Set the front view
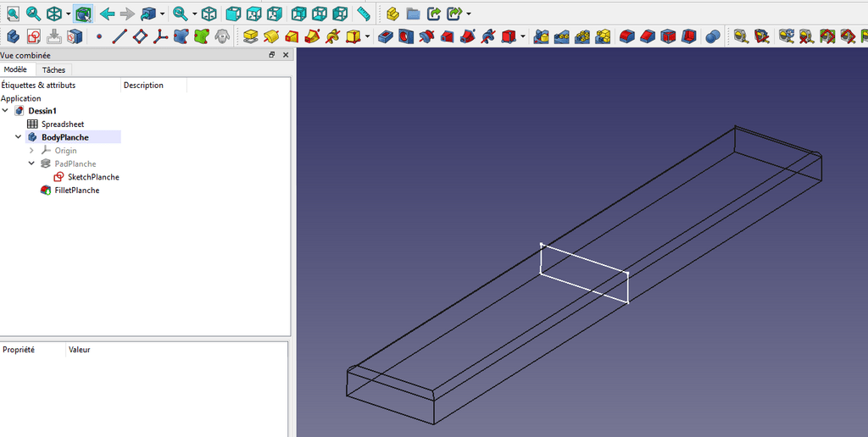The height and width of the screenshot is (437, 868). tap(234, 14)
